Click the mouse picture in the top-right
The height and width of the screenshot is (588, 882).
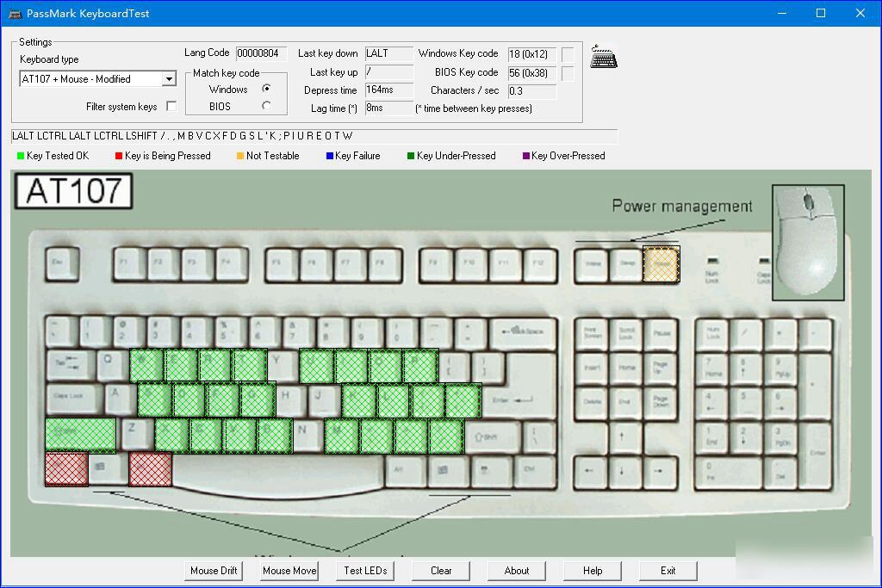click(x=808, y=242)
